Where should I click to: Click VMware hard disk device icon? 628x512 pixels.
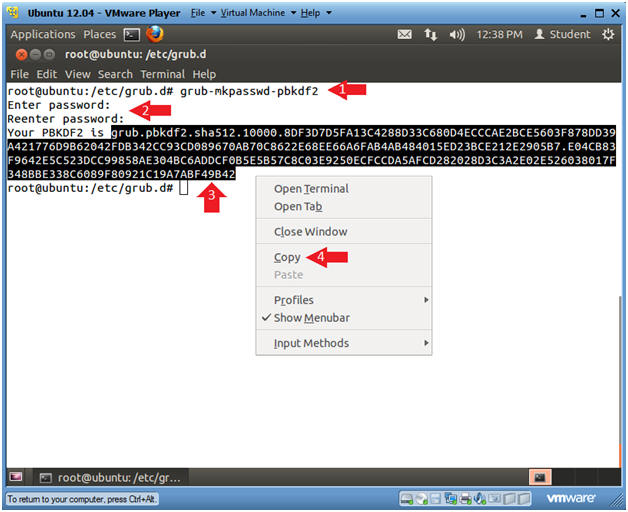pyautogui.click(x=407, y=499)
